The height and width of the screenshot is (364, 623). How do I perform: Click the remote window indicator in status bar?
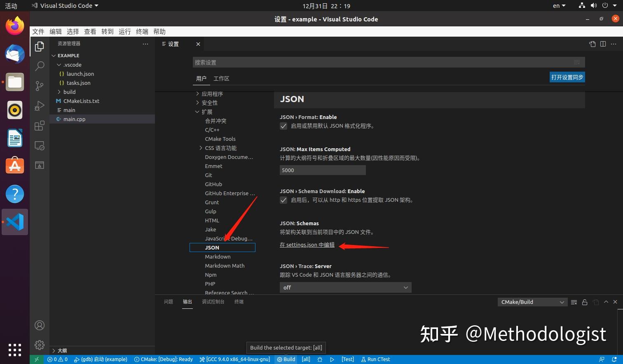click(37, 359)
